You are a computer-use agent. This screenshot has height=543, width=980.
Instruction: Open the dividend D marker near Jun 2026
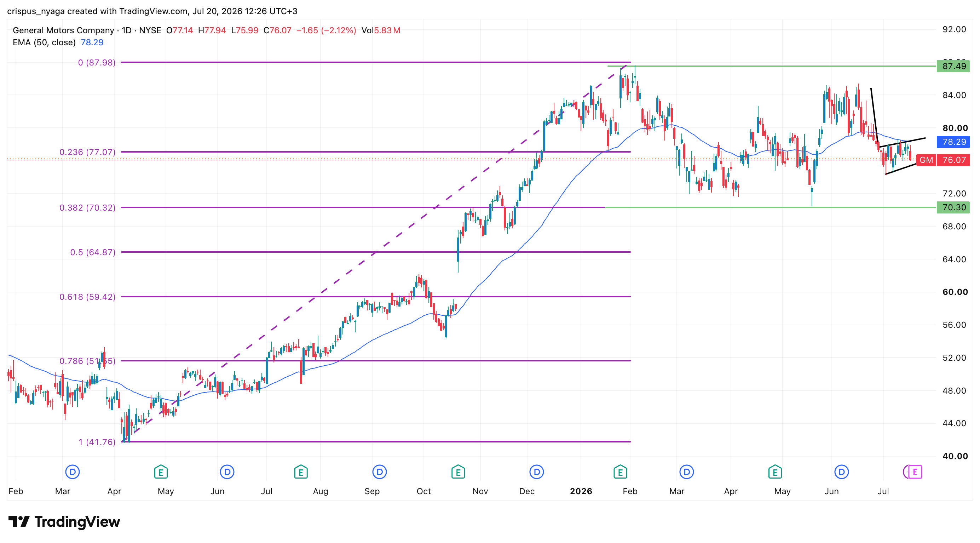(x=842, y=472)
